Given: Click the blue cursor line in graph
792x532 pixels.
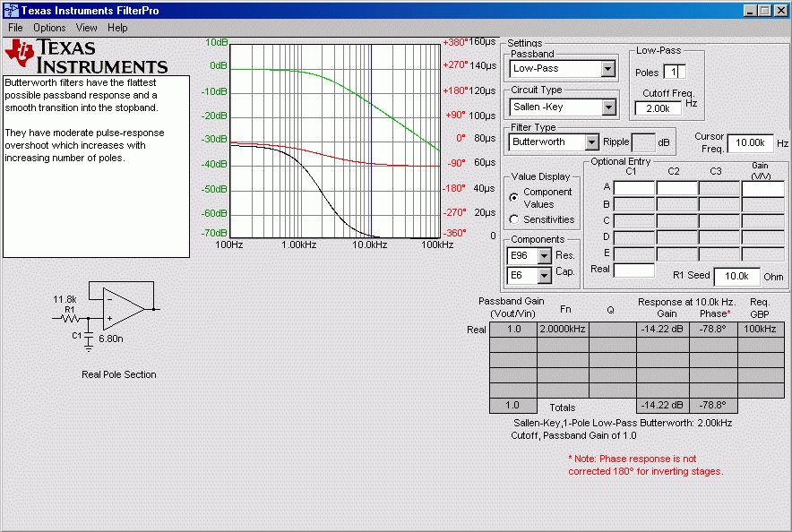Looking at the screenshot, I should pyautogui.click(x=371, y=142).
